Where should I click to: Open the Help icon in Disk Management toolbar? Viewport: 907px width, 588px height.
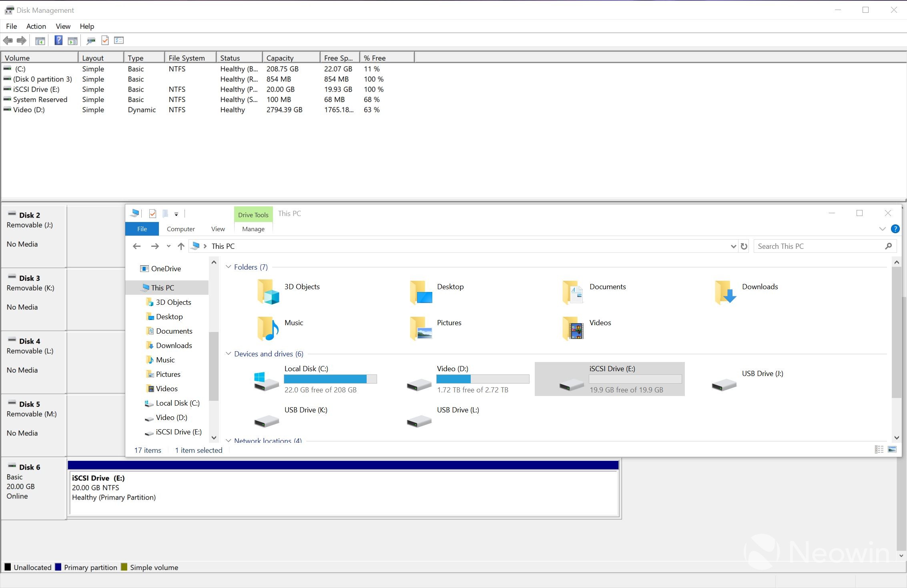tap(58, 40)
